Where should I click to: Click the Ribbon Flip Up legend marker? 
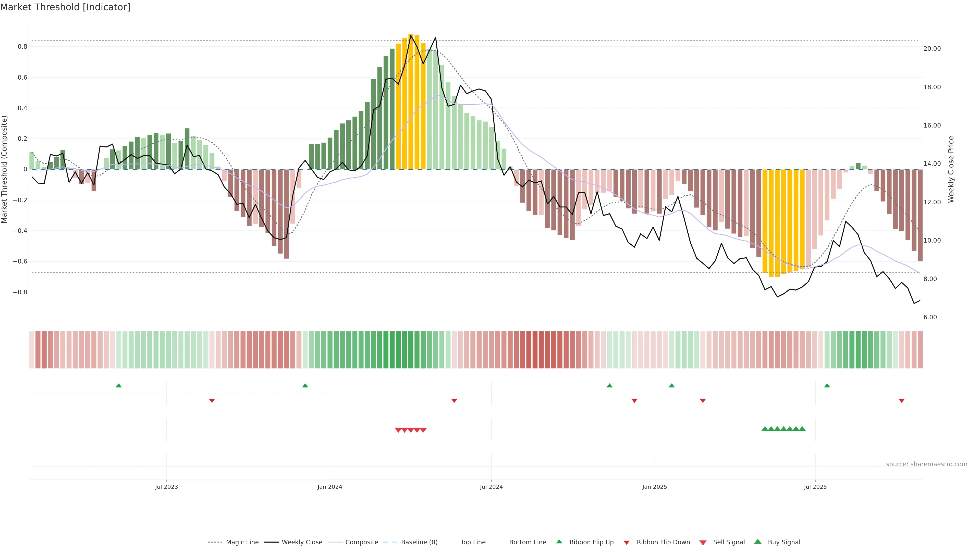559,542
